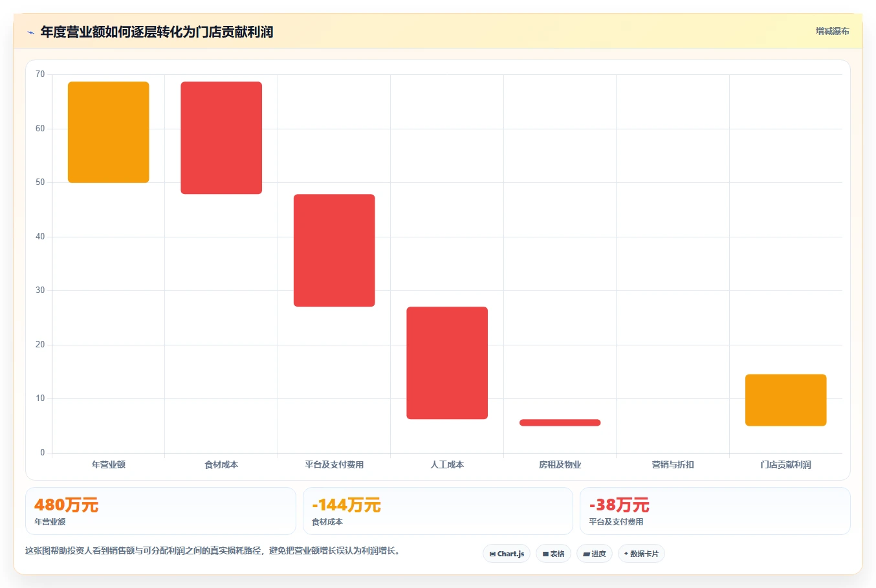Image resolution: width=876 pixels, height=588 pixels.
Task: Click the Chart.js tag pill
Action: (507, 554)
